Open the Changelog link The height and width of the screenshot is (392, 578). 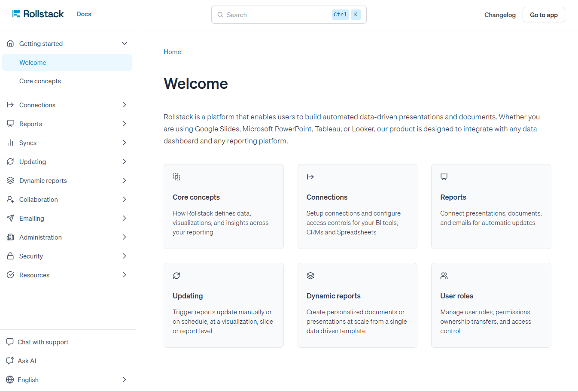coord(500,15)
